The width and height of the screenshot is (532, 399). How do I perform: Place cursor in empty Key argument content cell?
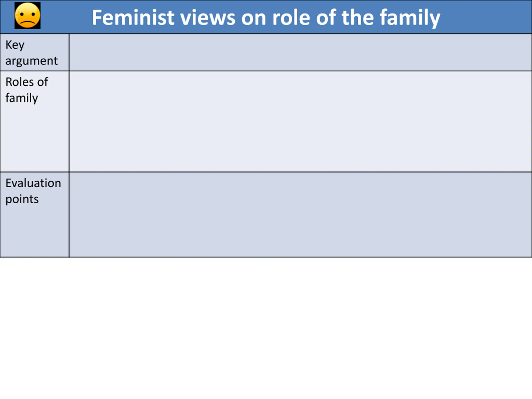(x=300, y=52)
